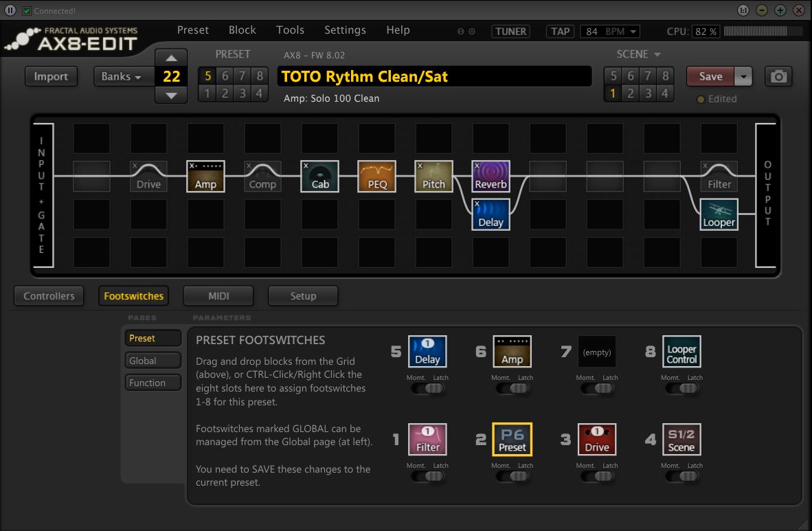Select the Reverb block

coord(490,176)
